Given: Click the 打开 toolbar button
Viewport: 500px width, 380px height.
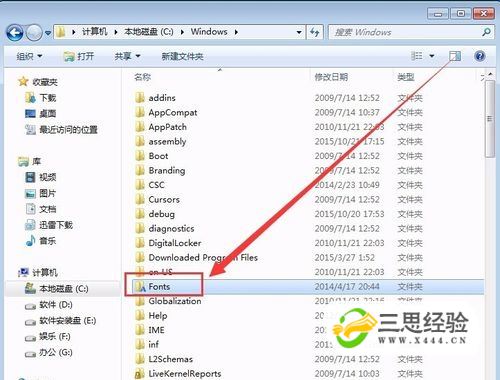Looking at the screenshot, I should (x=79, y=56).
